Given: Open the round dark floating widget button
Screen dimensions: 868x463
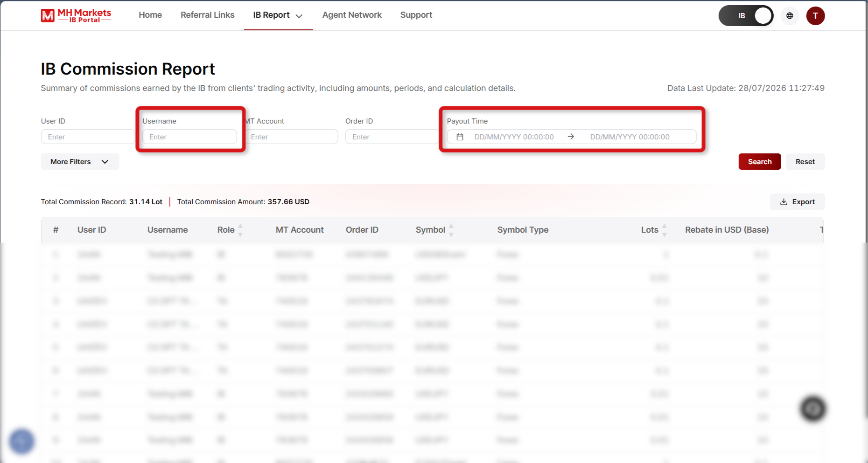Looking at the screenshot, I should click(x=813, y=409).
